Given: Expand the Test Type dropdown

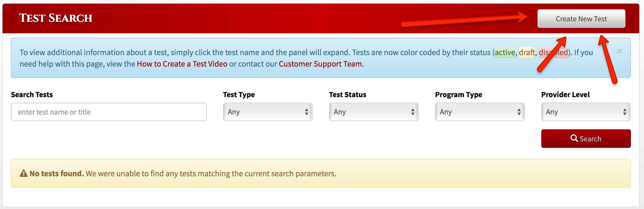Looking at the screenshot, I should click(x=268, y=112).
